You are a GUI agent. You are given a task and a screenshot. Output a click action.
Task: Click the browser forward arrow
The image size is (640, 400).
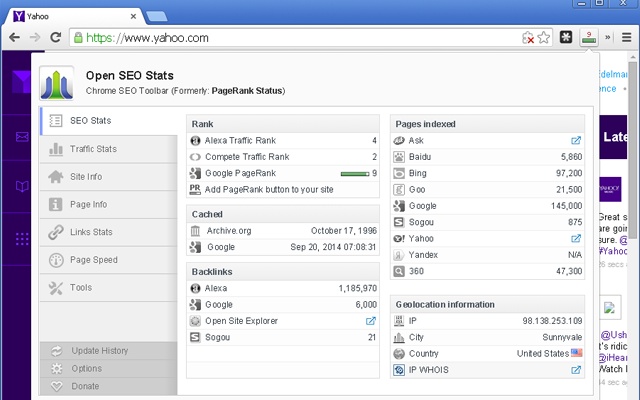point(35,38)
